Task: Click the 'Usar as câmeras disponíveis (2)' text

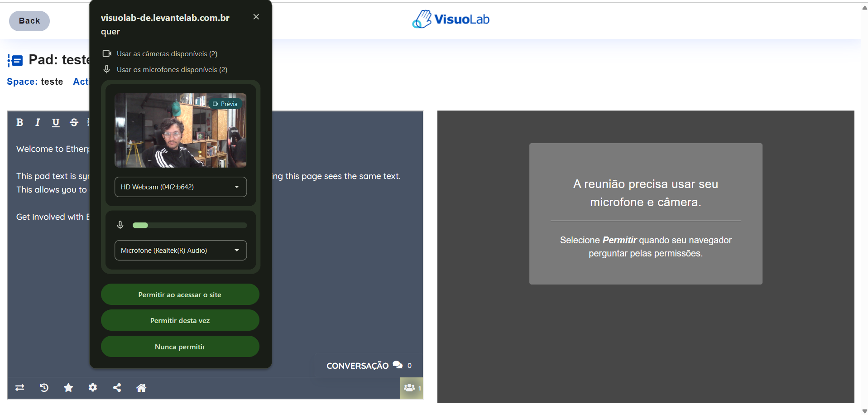Action: click(x=167, y=54)
